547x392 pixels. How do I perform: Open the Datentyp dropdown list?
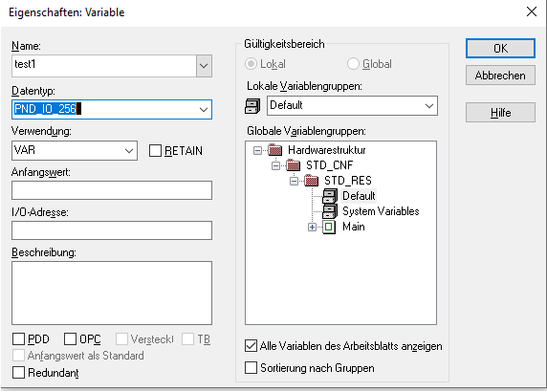204,110
